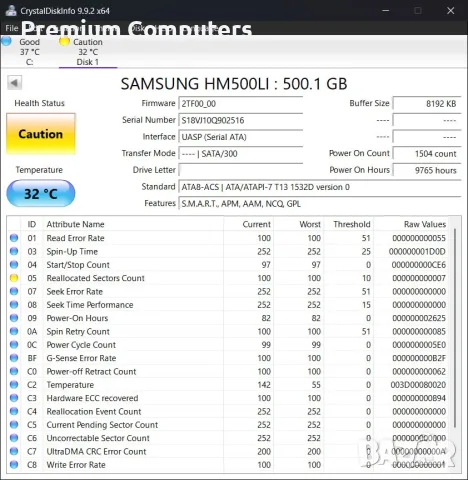Click the blue status icon for Hardware ECC recovered

[14, 398]
